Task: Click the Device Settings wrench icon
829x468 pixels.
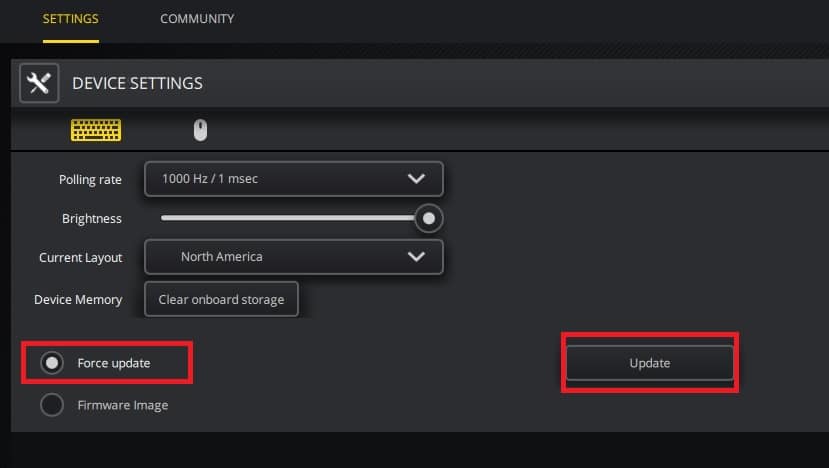Action: 39,83
